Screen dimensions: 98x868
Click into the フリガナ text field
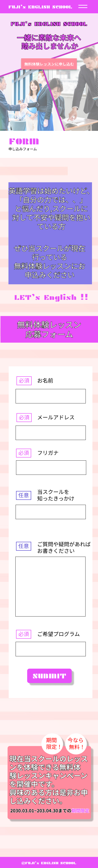tap(51, 468)
